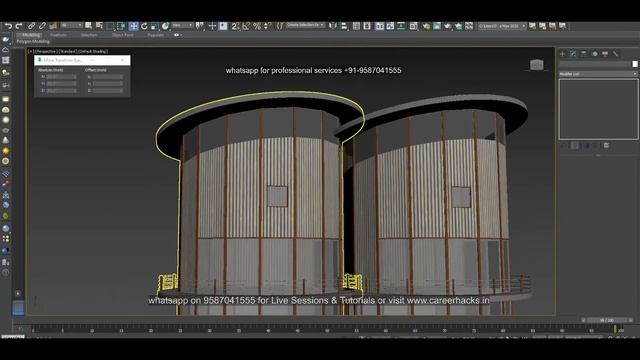Open the Default Shading viewport label menu
Viewport: 640px width, 360px height.
pos(92,51)
